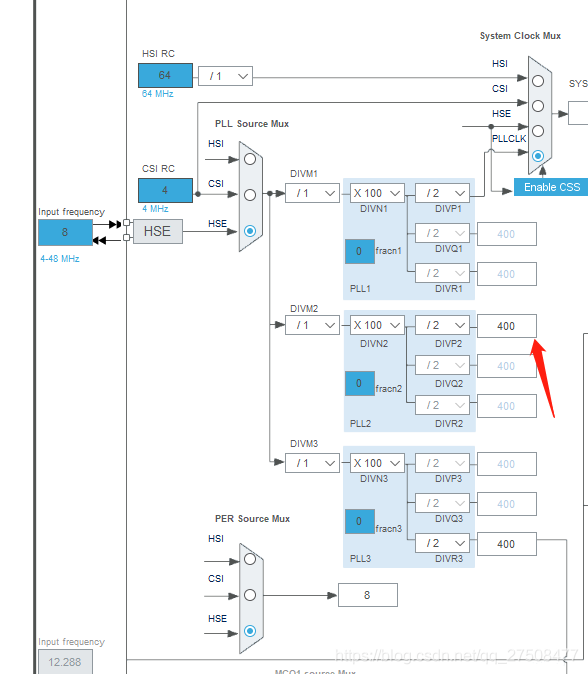Open the DIVM3 divider dropdown

point(312,463)
